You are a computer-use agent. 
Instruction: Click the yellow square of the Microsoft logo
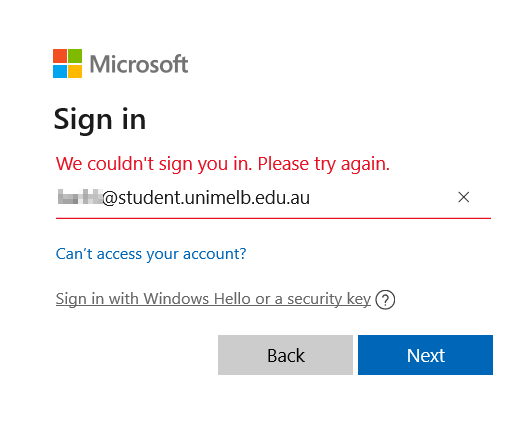(75, 71)
